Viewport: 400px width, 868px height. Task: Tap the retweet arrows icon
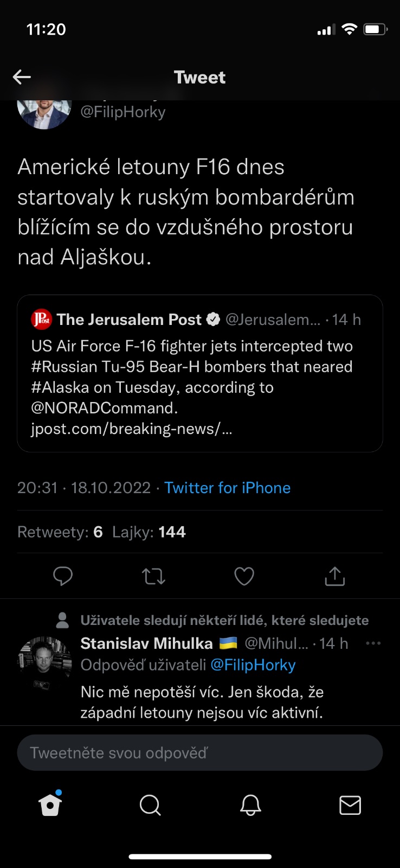153,576
